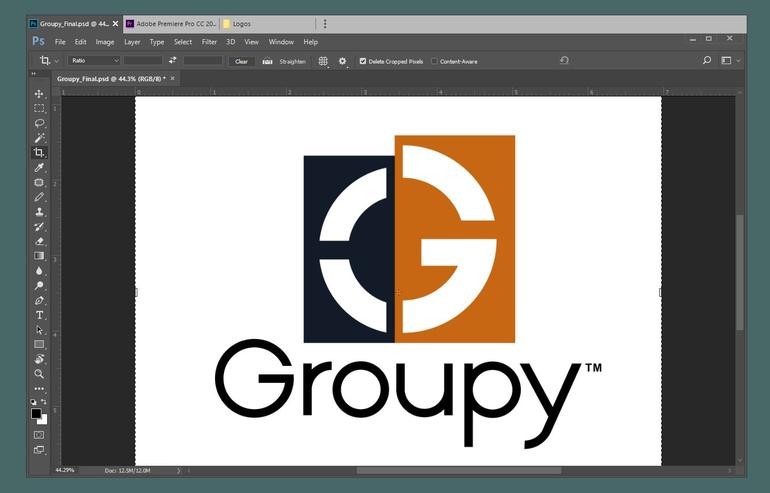This screenshot has height=493, width=770.
Task: Uncheck Delete Cropped Pixels
Action: (363, 61)
